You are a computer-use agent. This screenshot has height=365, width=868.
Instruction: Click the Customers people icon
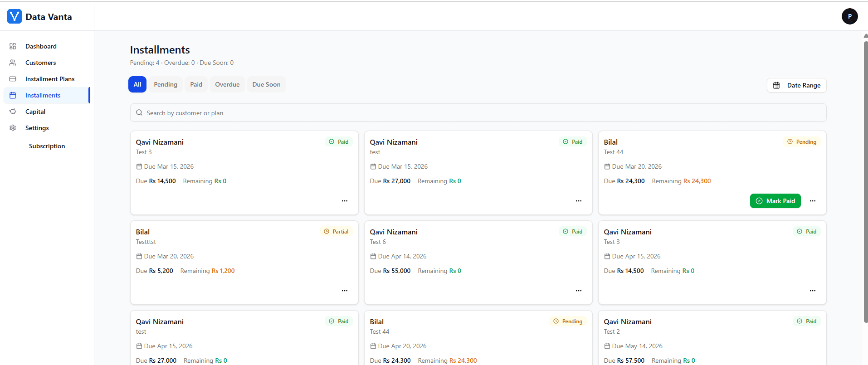13,63
